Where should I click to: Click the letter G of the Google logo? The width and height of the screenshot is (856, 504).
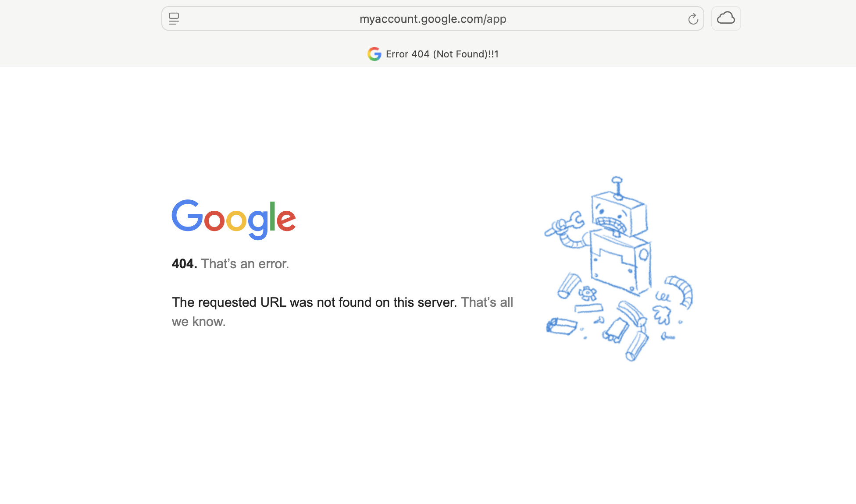coord(187,216)
